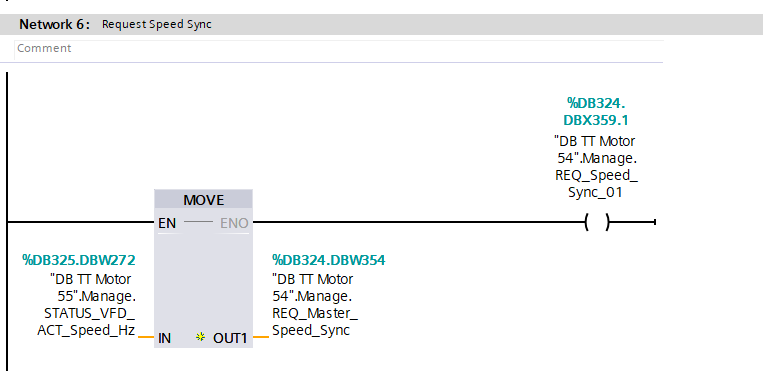Screen dimensions: 763x371
Task: Click the orange connector at IN input
Action: point(146,337)
